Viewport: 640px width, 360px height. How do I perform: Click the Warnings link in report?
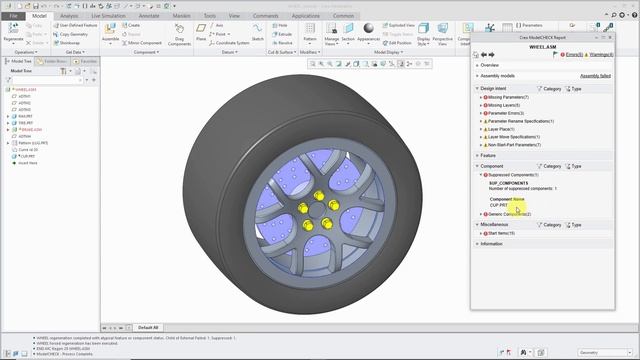pos(601,55)
